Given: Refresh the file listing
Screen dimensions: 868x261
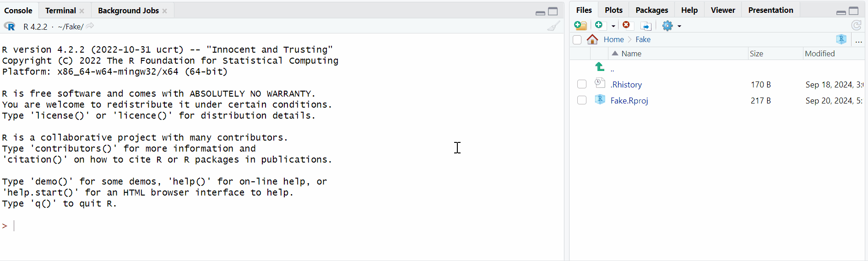Looking at the screenshot, I should click(x=856, y=26).
